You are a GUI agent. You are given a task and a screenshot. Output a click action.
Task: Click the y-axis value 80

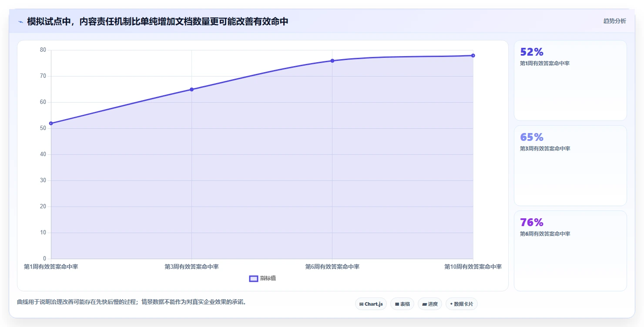coord(43,50)
